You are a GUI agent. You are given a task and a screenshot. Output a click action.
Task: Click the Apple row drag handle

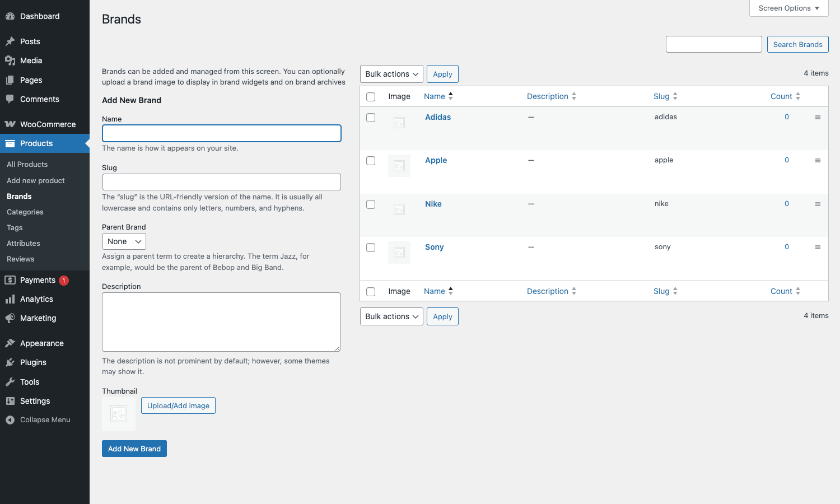[818, 160]
